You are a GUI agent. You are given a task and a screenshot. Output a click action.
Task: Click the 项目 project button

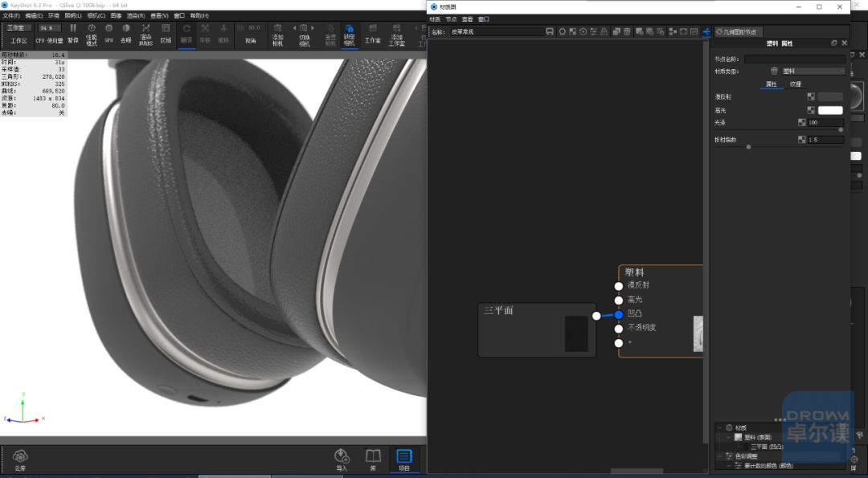coord(404,460)
